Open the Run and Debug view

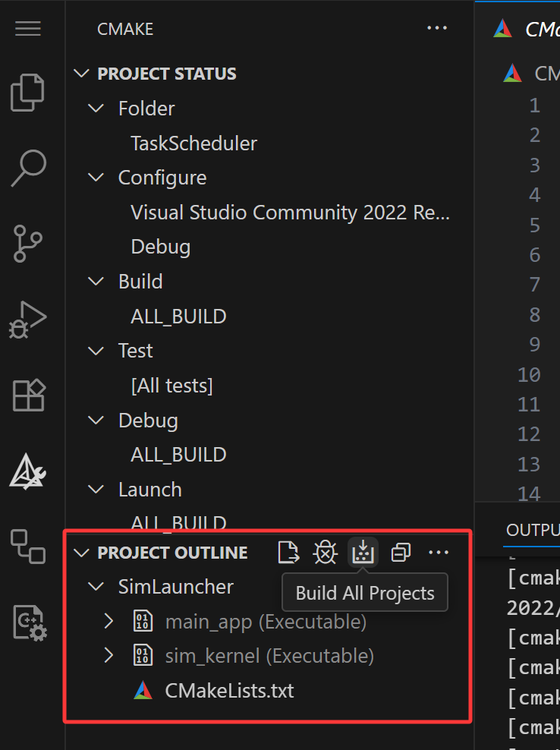click(x=28, y=319)
